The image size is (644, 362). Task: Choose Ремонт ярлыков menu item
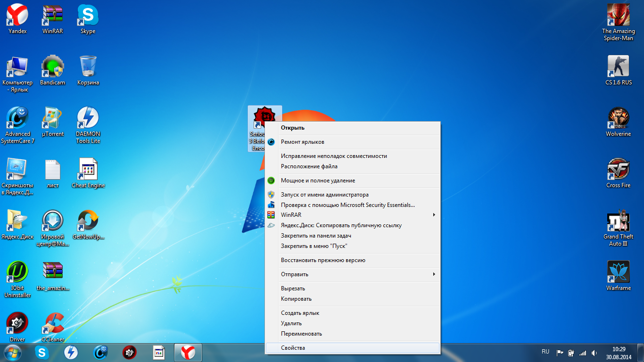click(353, 142)
